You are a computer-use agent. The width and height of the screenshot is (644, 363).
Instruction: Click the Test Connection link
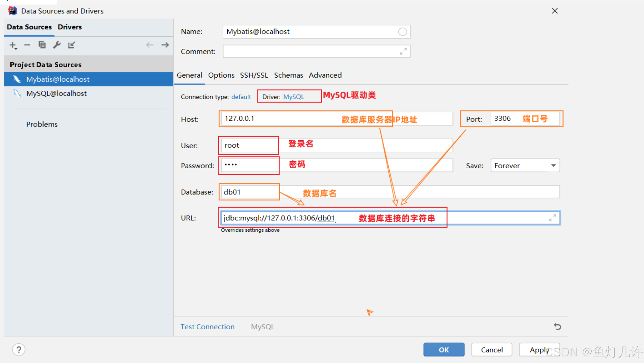pyautogui.click(x=207, y=327)
